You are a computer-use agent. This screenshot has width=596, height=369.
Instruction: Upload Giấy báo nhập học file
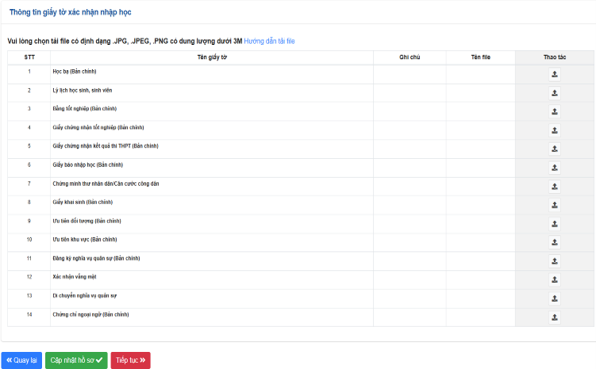click(x=555, y=168)
